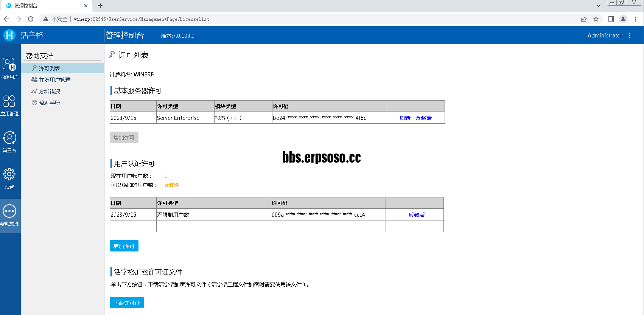Open the 应用管理 sidebar section
The height and width of the screenshot is (315, 644).
(x=9, y=105)
